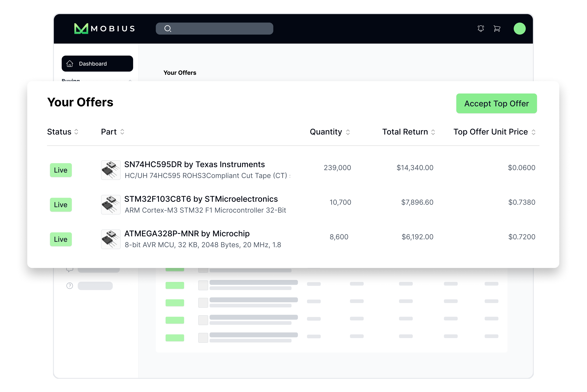Open the Dashboard menu item
Image resolution: width=587 pixels, height=392 pixels.
click(97, 64)
